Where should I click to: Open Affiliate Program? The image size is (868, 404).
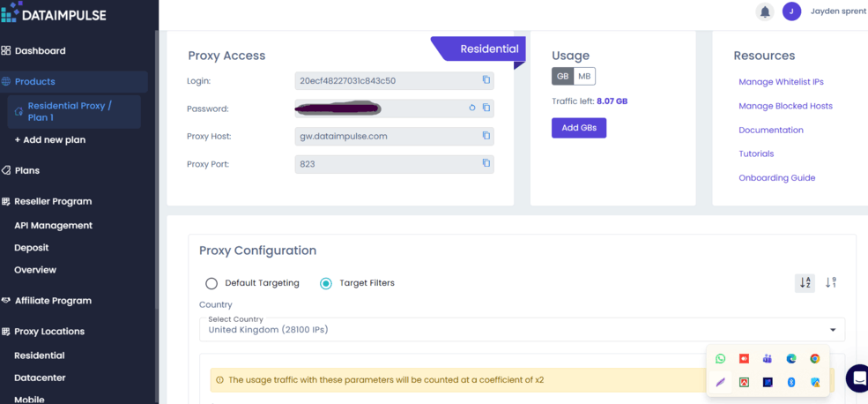coord(53,301)
